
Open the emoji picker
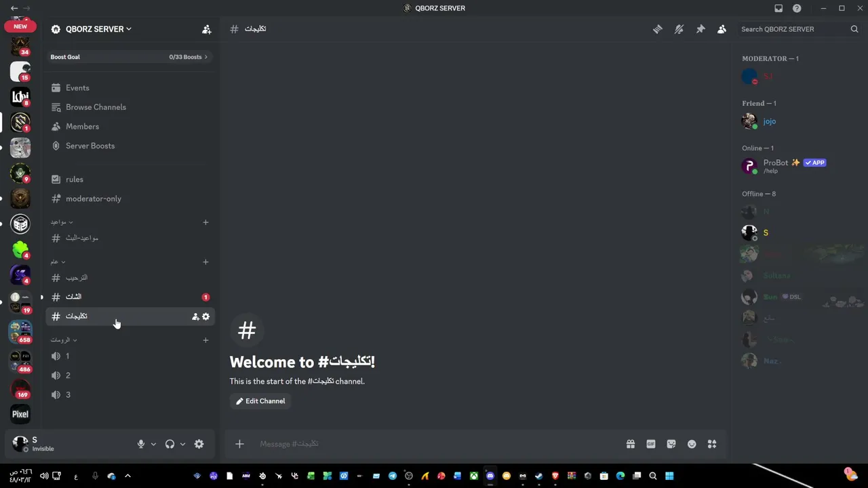point(692,444)
